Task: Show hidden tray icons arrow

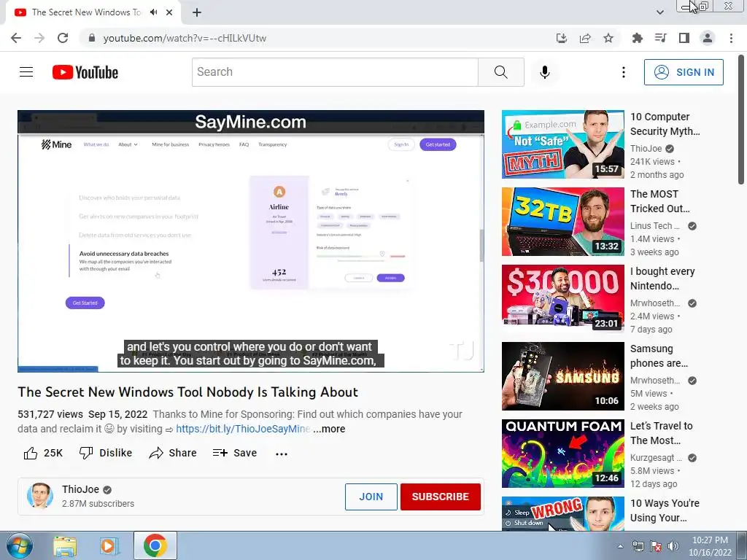Action: [x=620, y=546]
